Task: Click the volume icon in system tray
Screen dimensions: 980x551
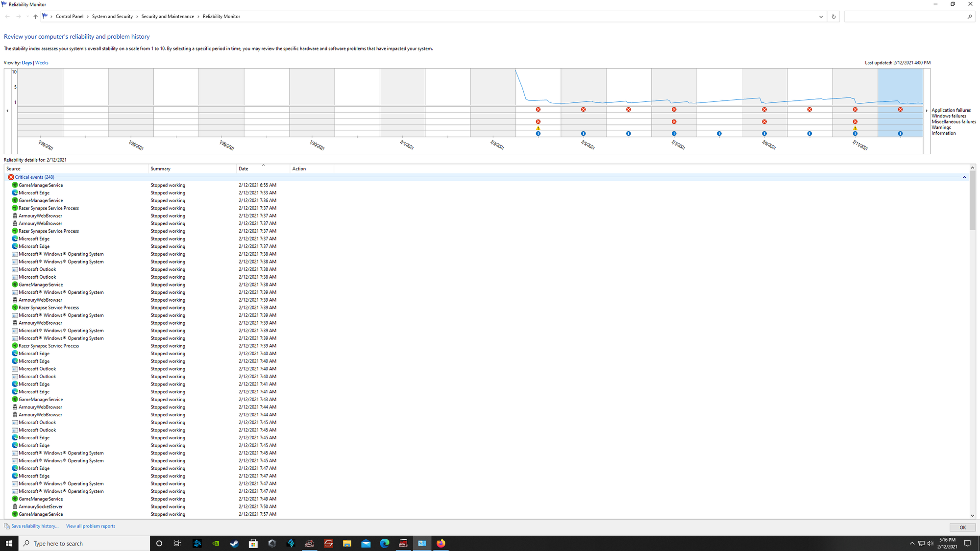Action: [x=930, y=543]
